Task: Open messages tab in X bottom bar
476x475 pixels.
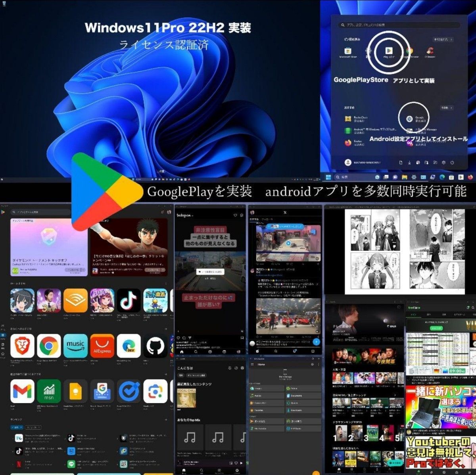Action: click(313, 351)
